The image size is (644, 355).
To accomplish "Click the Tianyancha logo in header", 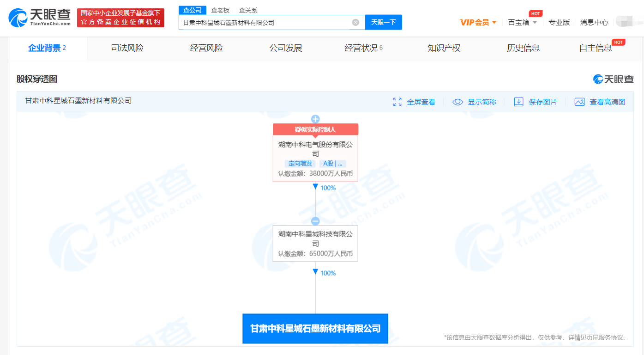I will click(40, 17).
